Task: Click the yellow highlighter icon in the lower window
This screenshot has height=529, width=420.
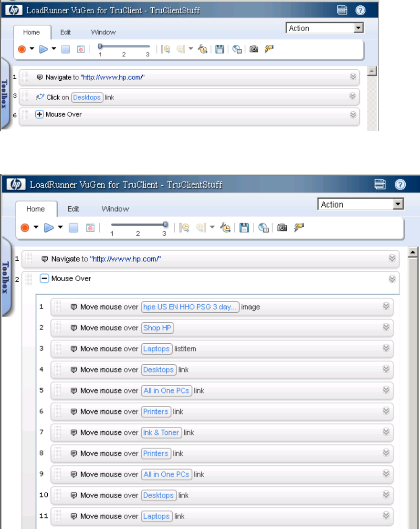Action: click(x=299, y=227)
